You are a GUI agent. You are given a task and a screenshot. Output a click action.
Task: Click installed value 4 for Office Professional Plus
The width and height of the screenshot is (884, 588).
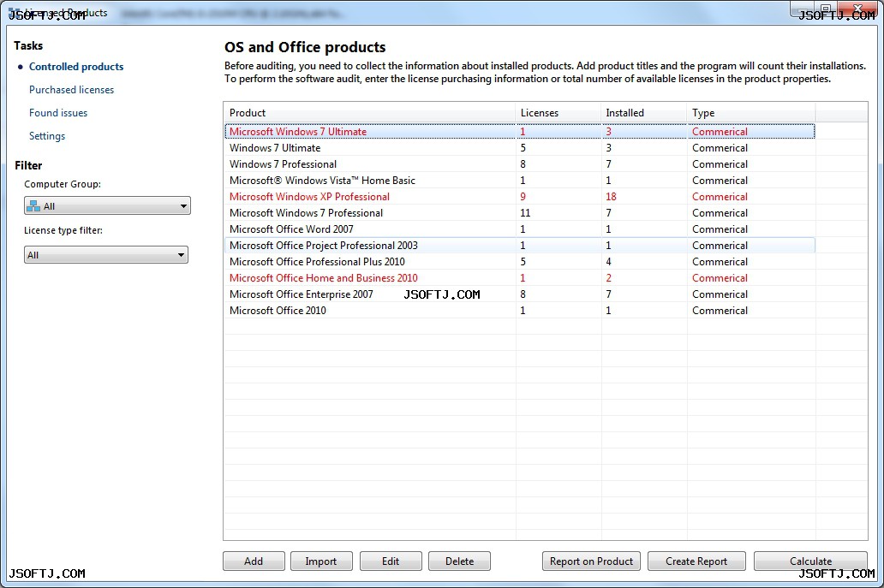pos(608,262)
